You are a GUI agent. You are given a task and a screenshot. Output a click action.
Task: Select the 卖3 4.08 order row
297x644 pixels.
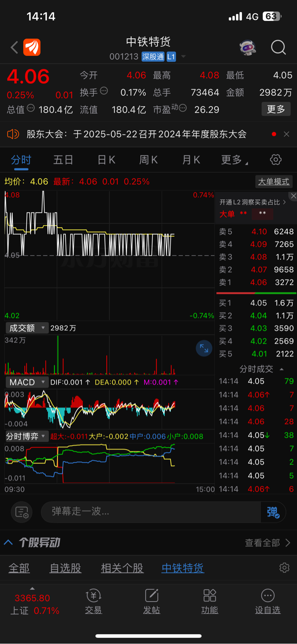(x=256, y=257)
